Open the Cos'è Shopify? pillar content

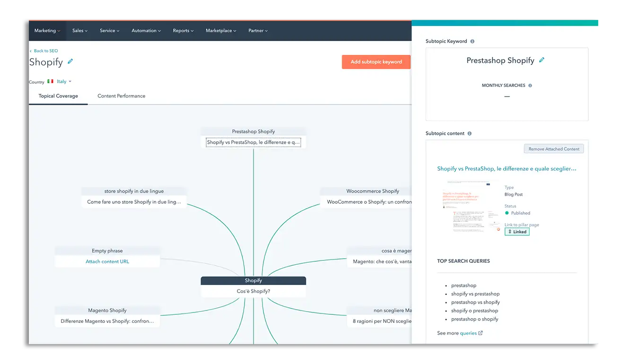(254, 291)
